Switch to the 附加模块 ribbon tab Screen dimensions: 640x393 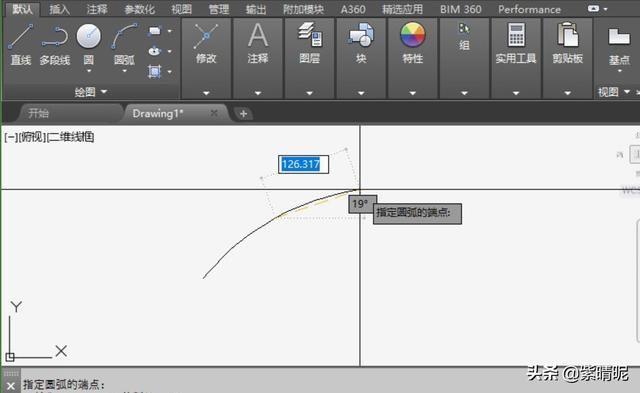click(304, 9)
